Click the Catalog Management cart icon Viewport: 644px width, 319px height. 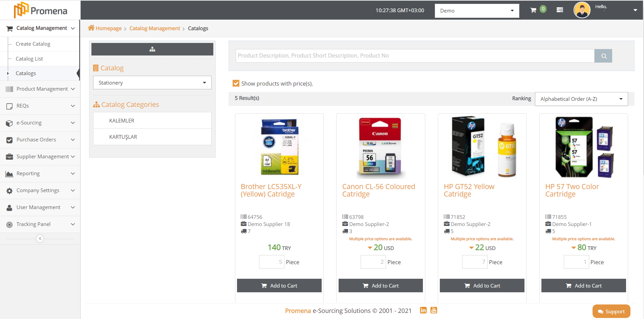coord(9,28)
